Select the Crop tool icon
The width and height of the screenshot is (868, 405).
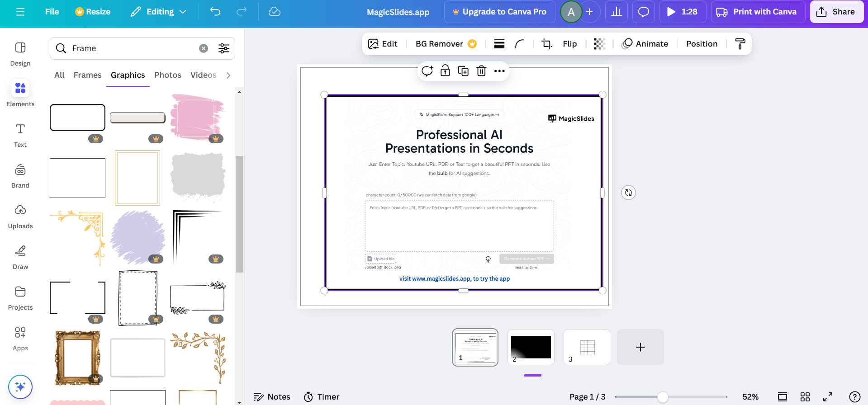click(547, 44)
